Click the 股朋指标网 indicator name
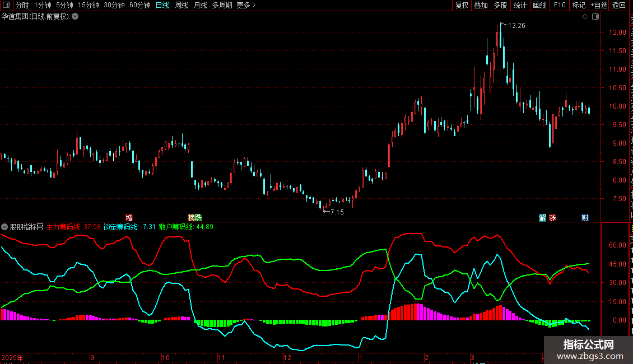633x364 pixels. click(27, 227)
